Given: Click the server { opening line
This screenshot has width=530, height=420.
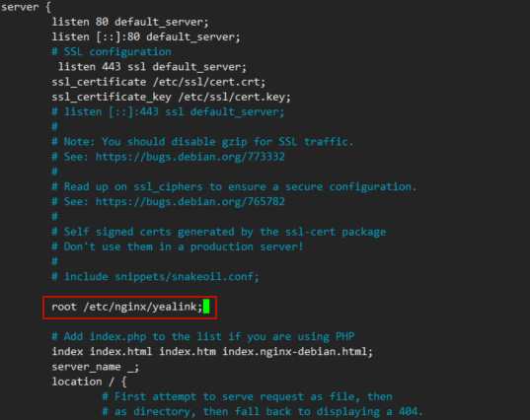Looking at the screenshot, I should pyautogui.click(x=26, y=7).
